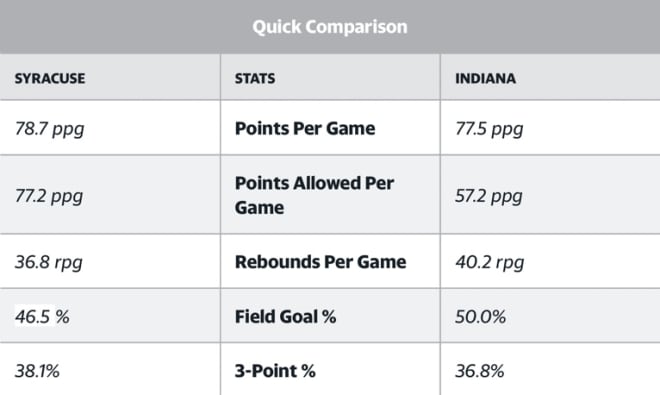Viewport: 660px width, 395px height.
Task: Select Syracuse's 36.8 rpg value
Action: click(48, 263)
